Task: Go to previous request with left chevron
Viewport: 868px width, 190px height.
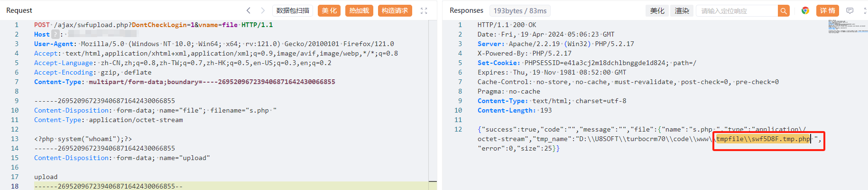Action: tap(248, 10)
